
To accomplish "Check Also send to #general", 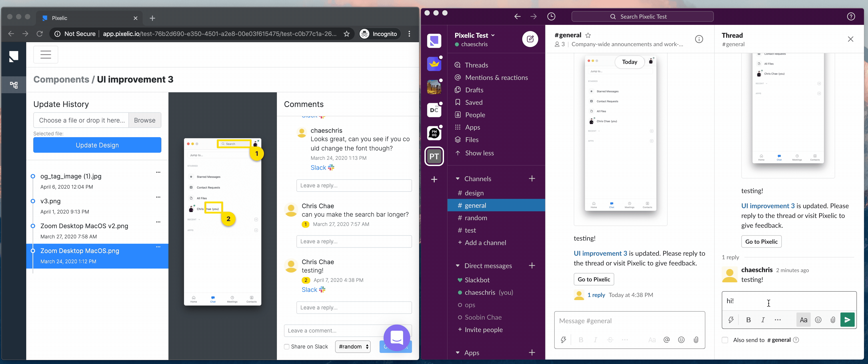I will 725,340.
